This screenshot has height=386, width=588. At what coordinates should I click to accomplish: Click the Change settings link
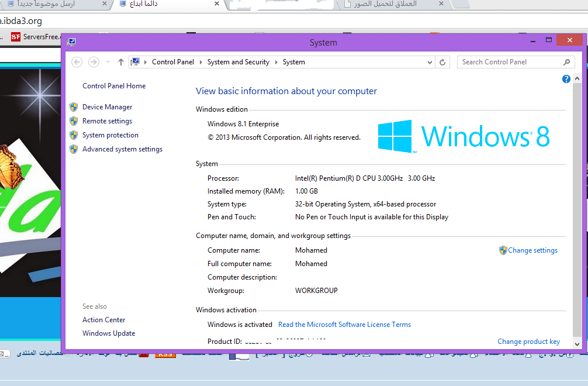pos(532,250)
